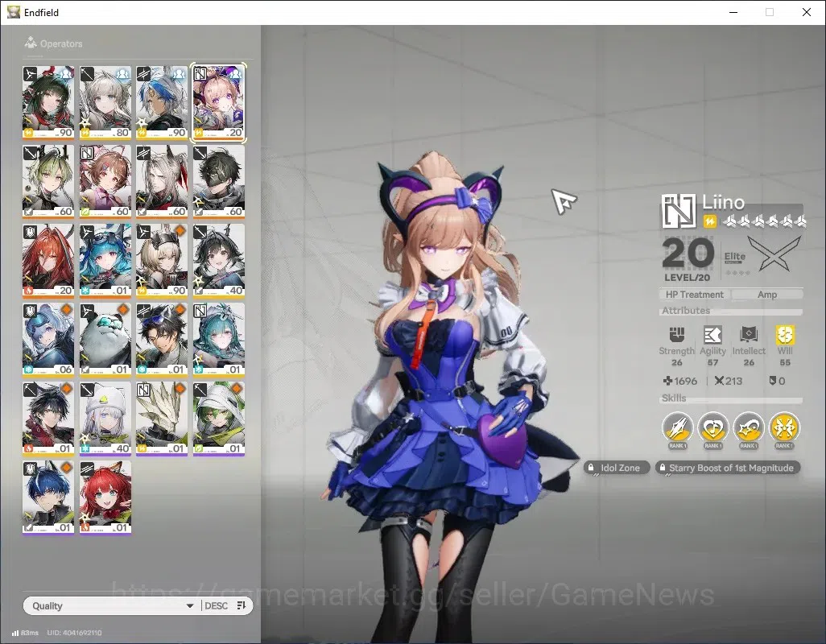Click the crossed-swords Elite emblem
Image resolution: width=826 pixels, height=644 pixels.
(774, 254)
